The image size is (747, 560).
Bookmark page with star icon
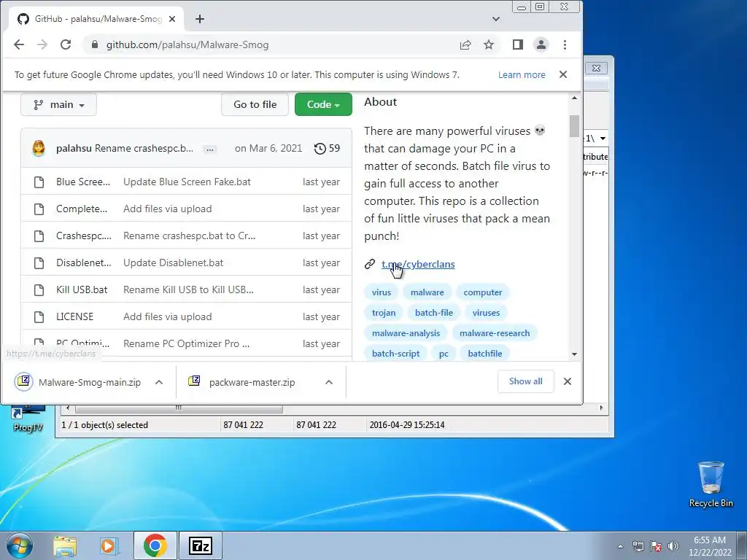coord(489,44)
